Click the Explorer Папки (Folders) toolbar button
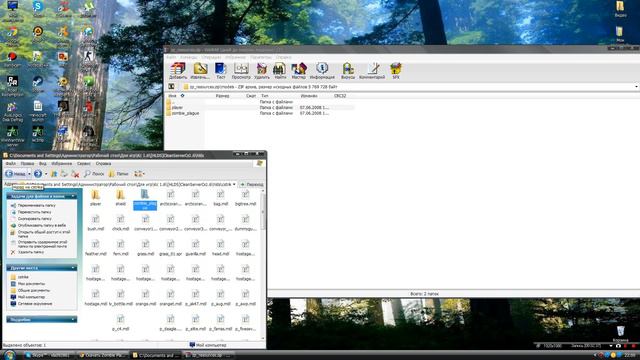This screenshot has width=640, height=360. click(x=119, y=174)
